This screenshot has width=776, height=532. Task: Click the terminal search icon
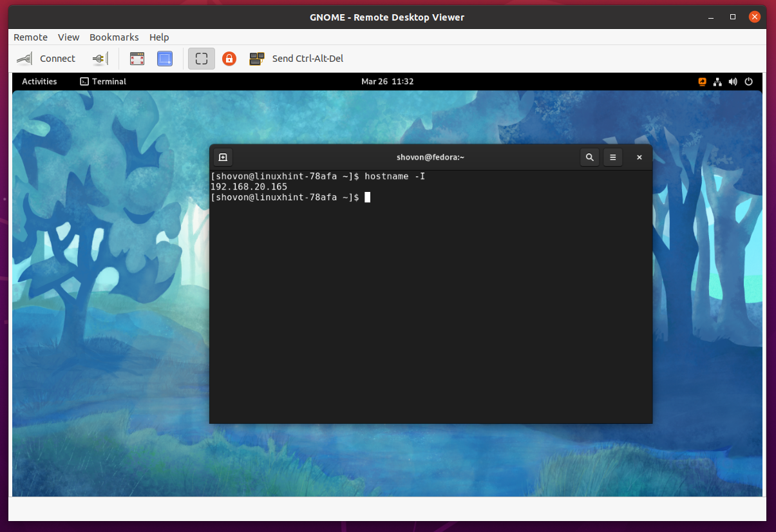pos(589,157)
